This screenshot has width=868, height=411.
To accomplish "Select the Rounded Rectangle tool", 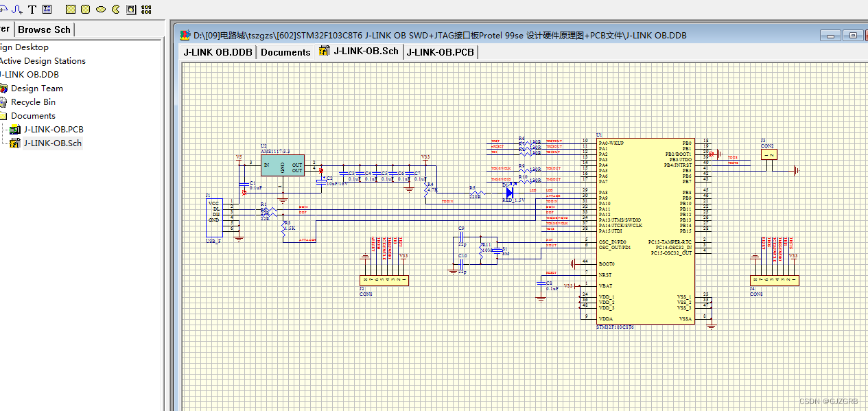I will click(85, 9).
